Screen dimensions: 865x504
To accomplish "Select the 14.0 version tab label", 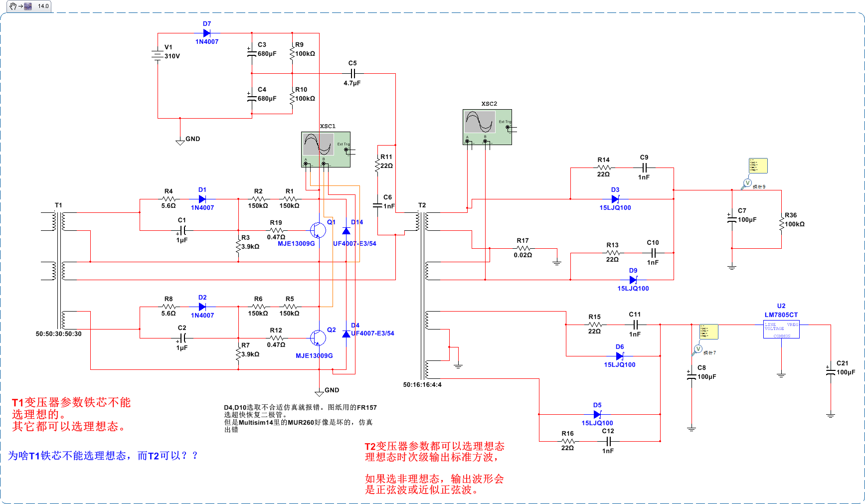I will (43, 6).
